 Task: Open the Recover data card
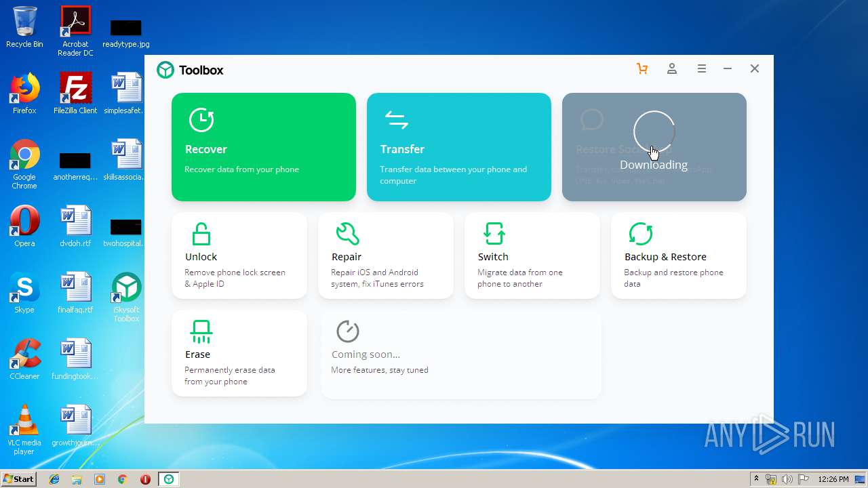[264, 147]
